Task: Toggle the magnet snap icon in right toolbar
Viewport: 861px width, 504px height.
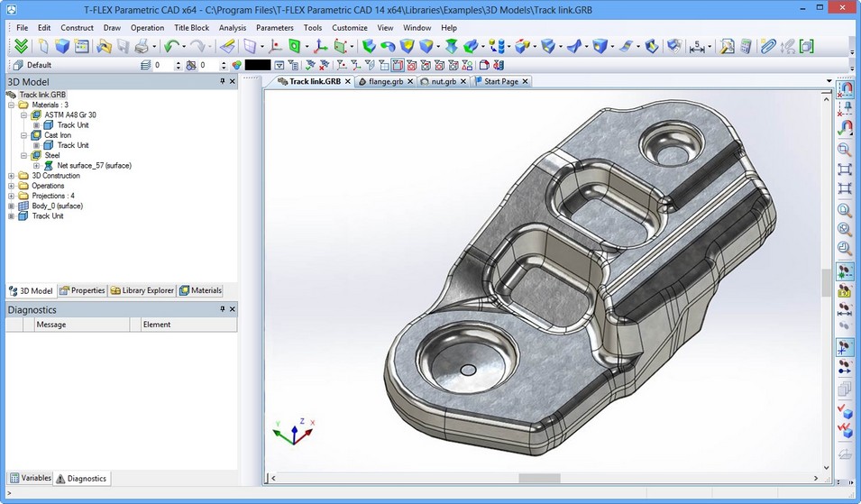Action: [x=845, y=90]
